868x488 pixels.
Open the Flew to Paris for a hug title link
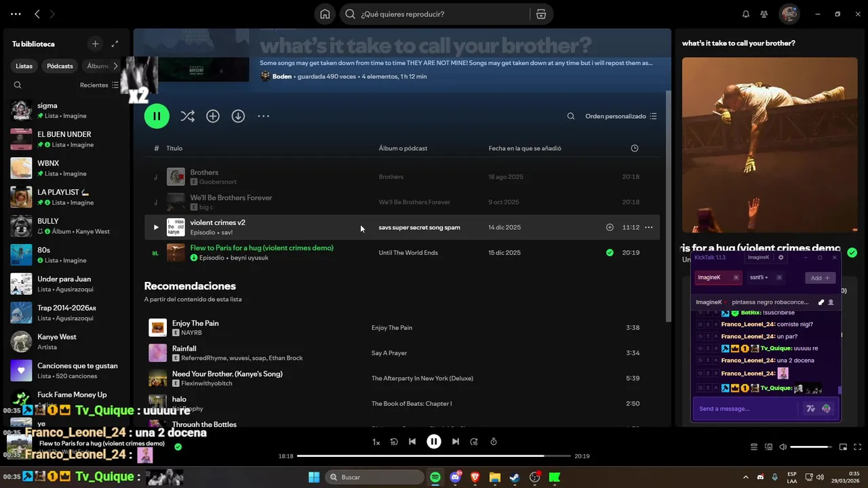[x=262, y=248]
